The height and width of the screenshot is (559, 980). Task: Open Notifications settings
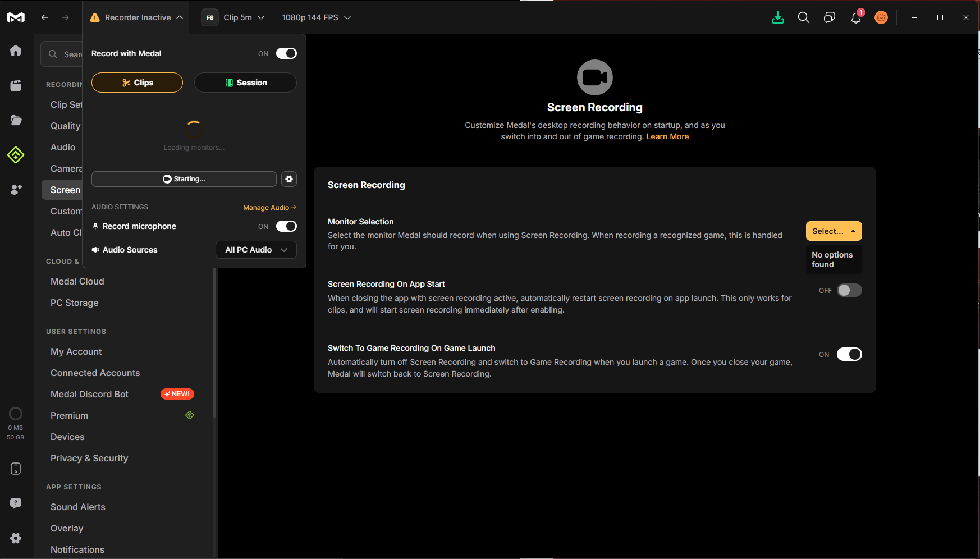77,549
